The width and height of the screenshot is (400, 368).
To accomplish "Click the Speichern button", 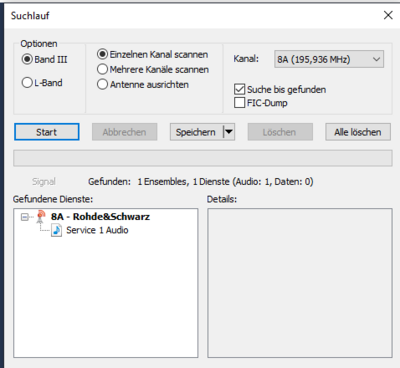I will pos(196,132).
